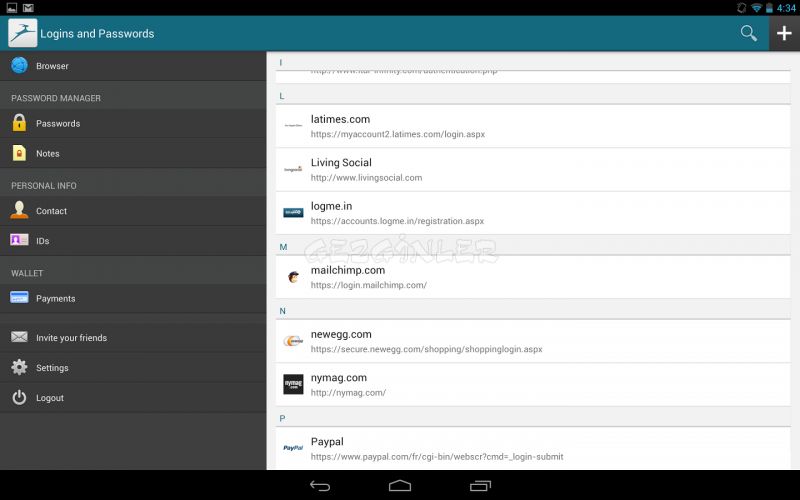This screenshot has width=800, height=500.
Task: Click the www.livingsocial.com URL text
Action: pyautogui.click(x=366, y=178)
